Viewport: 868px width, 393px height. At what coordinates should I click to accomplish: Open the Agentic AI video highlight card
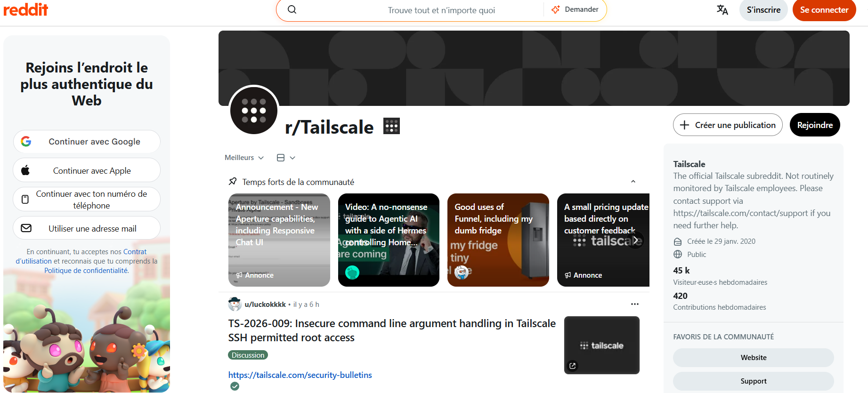[389, 240]
